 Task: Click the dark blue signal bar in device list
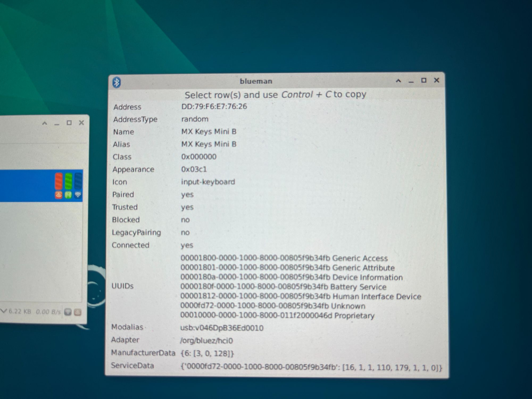point(78,181)
